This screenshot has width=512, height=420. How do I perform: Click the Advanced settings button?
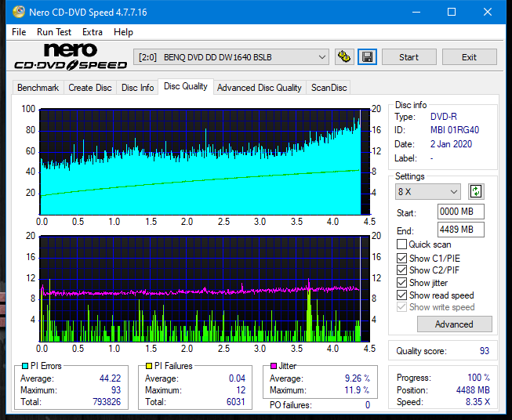[454, 324]
